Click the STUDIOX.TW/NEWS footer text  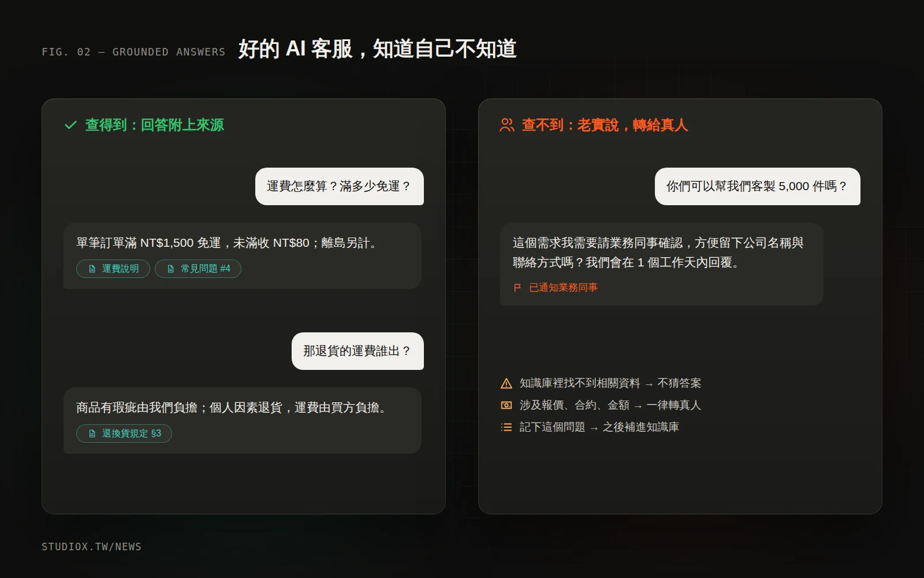tap(91, 547)
